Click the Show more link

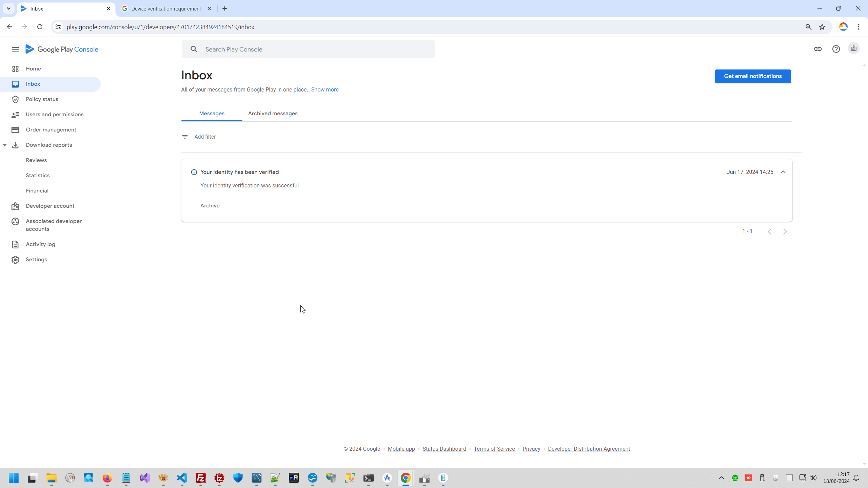pyautogui.click(x=324, y=90)
